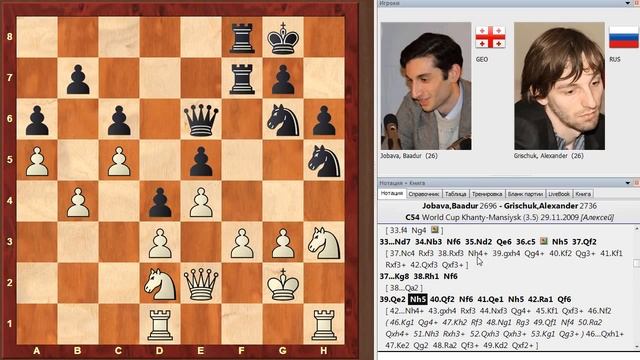Viewport: 640px width, 360px height.
Task: Open the players panel dropdown arrow
Action: (628, 3)
